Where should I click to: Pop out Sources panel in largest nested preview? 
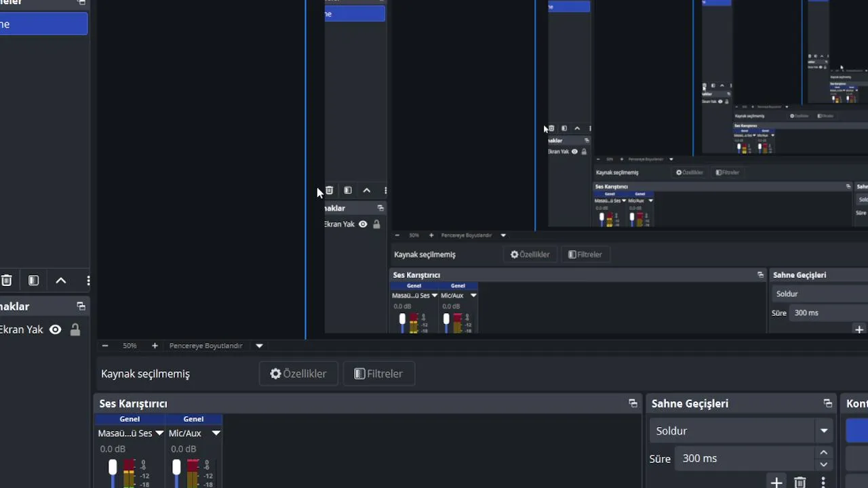pyautogui.click(x=380, y=208)
